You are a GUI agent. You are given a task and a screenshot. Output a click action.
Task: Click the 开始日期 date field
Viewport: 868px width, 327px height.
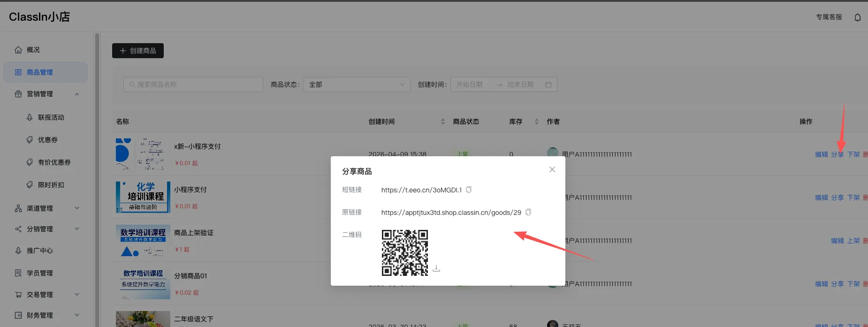(470, 84)
